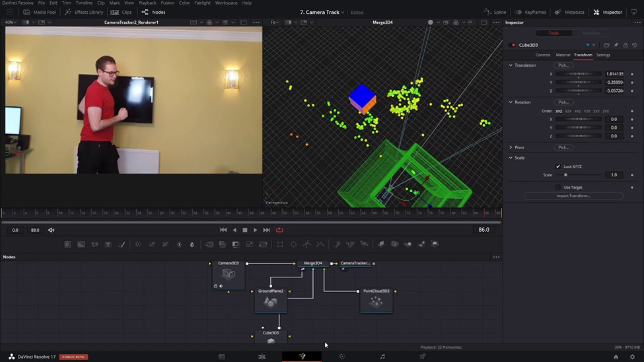Expand the Pivot section
Screen dimensions: 644x362
[511, 147]
